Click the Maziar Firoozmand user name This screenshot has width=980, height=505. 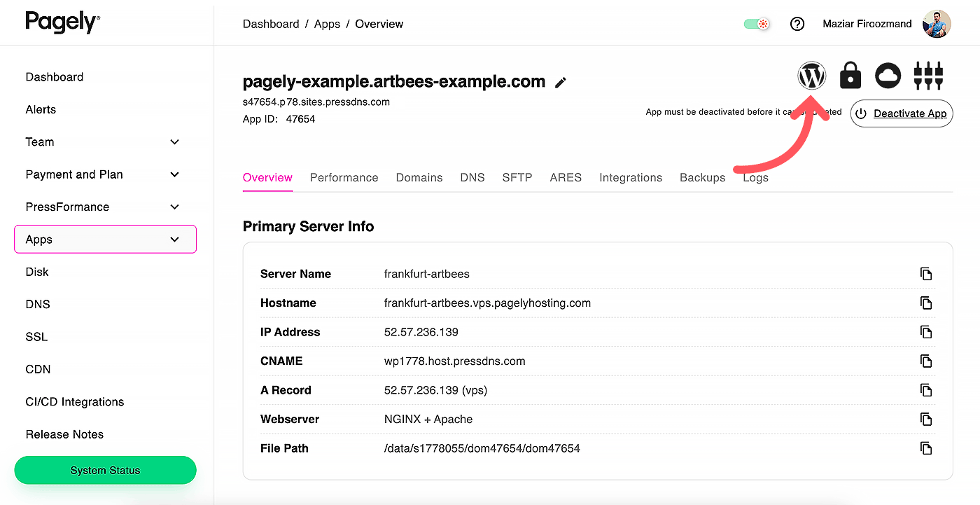click(x=867, y=24)
